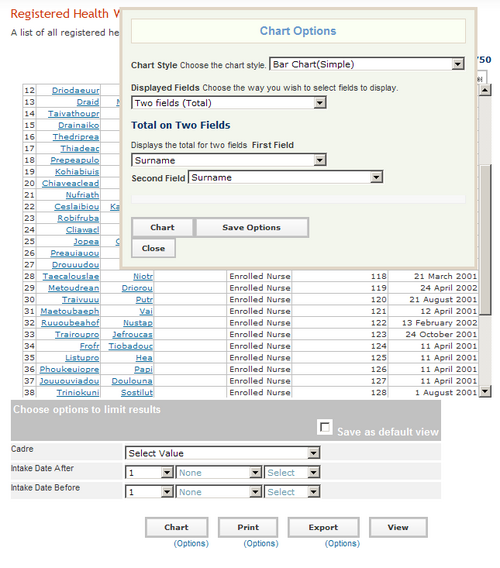
Task: Open the Chiaveaclead surname link
Action: (70, 183)
